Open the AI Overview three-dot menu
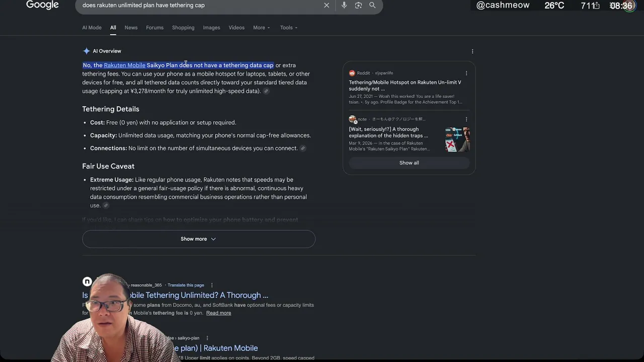The height and width of the screenshot is (362, 644). [472, 51]
